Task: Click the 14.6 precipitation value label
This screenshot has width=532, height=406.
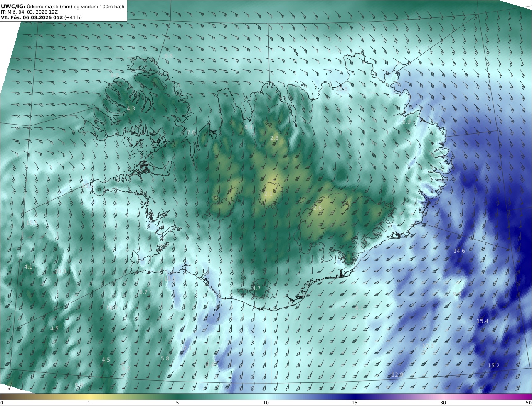Action: [x=459, y=251]
